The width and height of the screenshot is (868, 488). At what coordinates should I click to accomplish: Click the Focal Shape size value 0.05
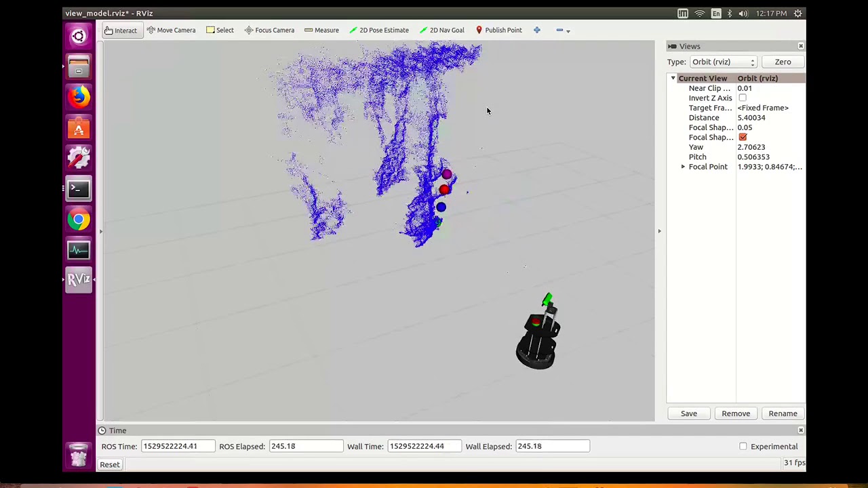745,127
